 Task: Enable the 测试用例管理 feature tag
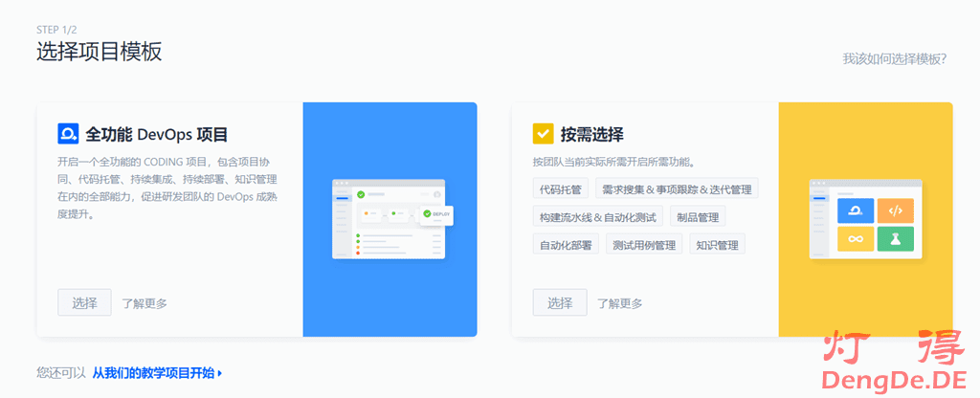tap(644, 245)
